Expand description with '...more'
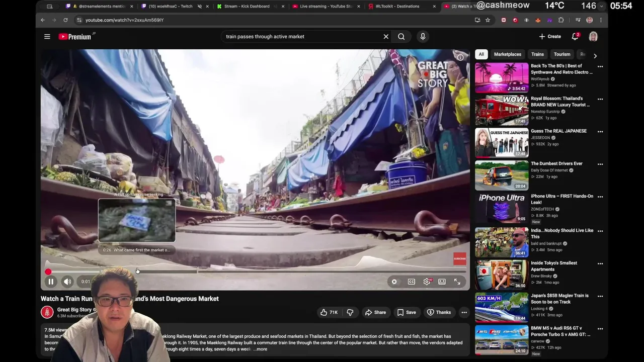The width and height of the screenshot is (644, 362). tap(261, 349)
